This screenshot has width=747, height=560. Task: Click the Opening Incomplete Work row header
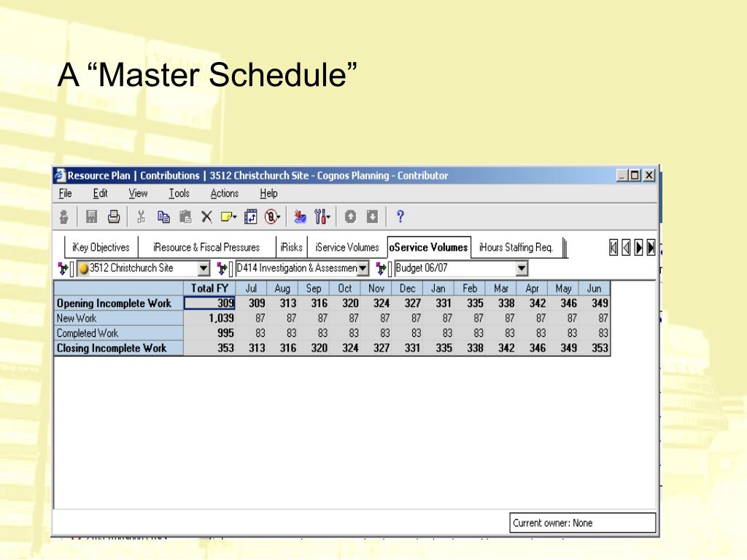pos(119,303)
